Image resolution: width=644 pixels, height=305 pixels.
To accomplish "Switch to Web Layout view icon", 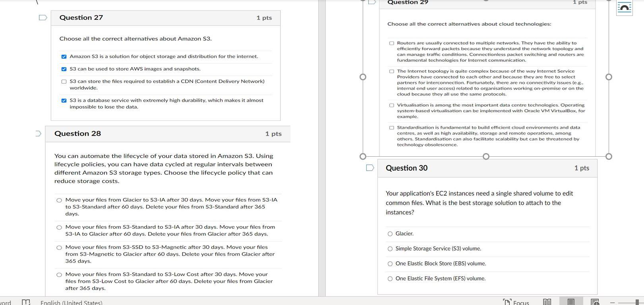I will [595, 302].
